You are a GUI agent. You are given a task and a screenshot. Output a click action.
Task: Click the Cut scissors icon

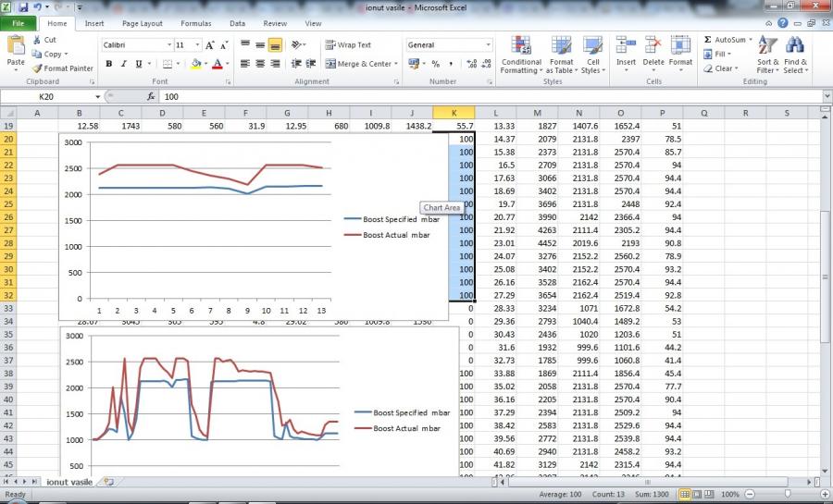click(37, 41)
